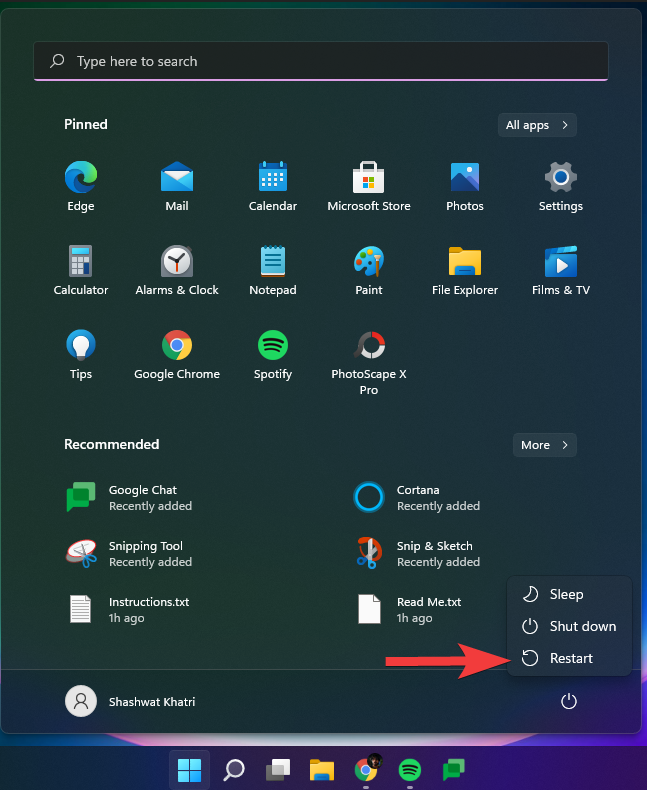Open Microsoft Store
Image resolution: width=647 pixels, height=790 pixels.
[369, 186]
